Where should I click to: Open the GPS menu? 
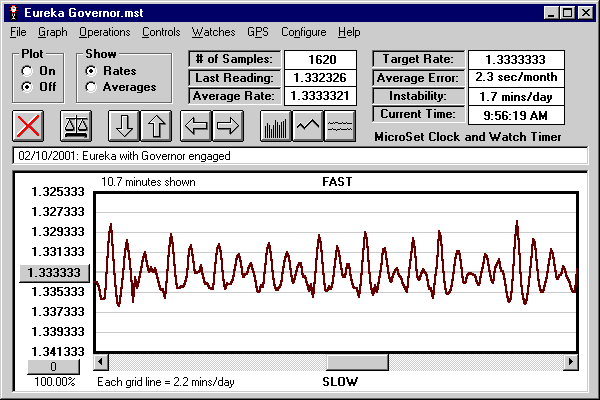[258, 32]
